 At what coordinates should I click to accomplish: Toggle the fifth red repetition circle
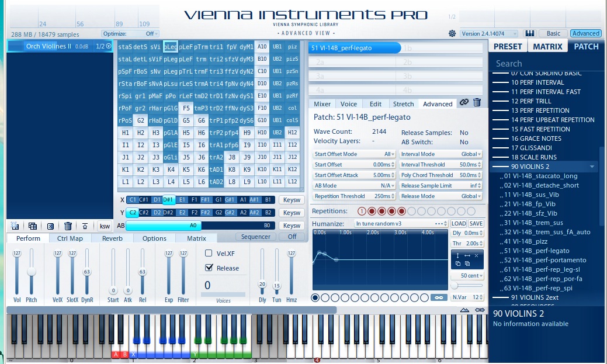click(401, 211)
